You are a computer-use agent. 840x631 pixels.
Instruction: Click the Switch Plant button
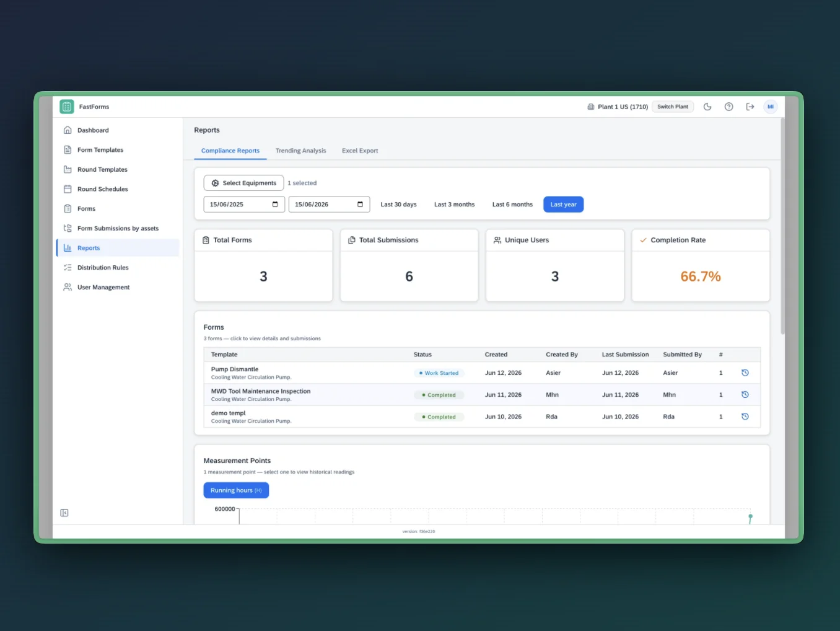tap(673, 107)
